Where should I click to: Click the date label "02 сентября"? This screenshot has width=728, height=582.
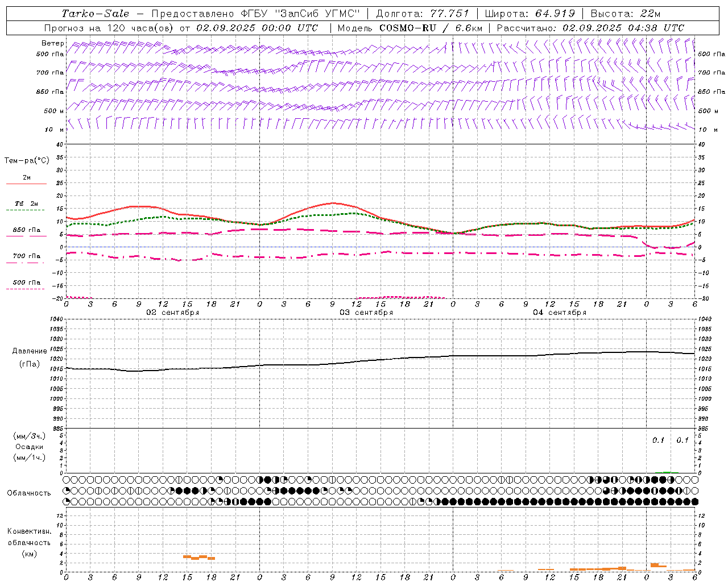click(x=173, y=313)
